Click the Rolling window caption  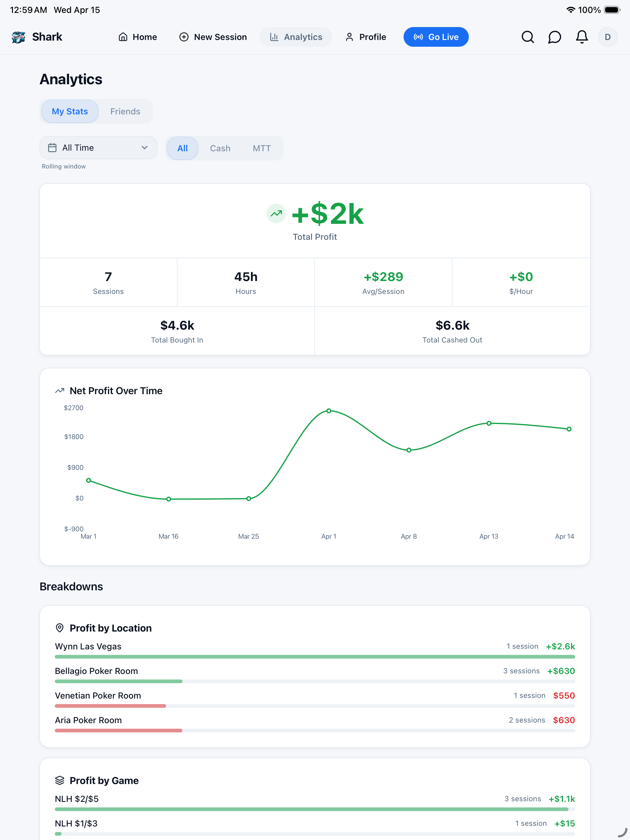[64, 166]
